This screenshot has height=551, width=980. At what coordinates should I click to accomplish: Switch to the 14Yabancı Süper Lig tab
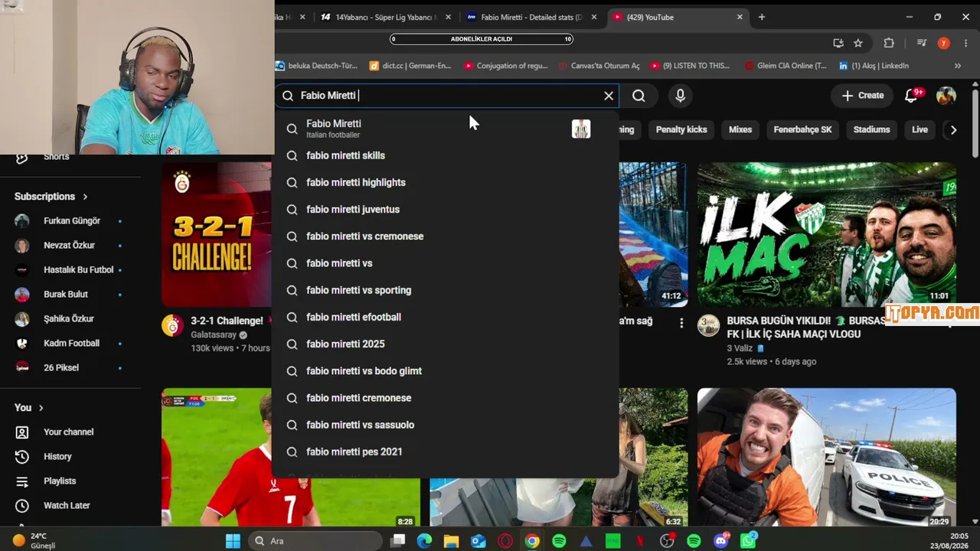click(384, 17)
